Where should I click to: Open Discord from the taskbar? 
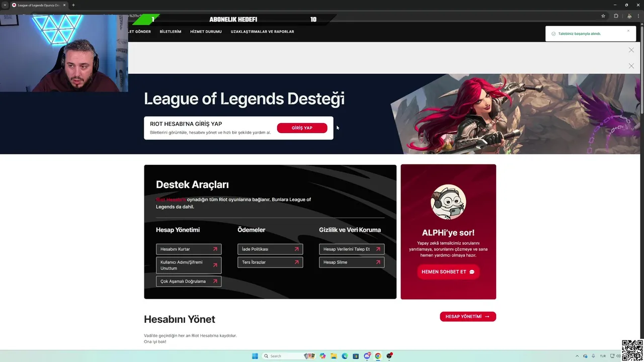point(367,356)
